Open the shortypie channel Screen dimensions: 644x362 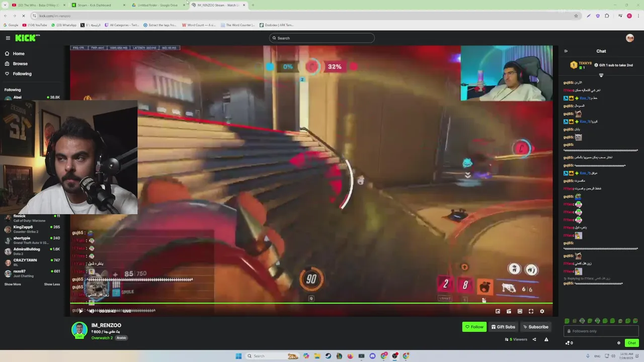coord(32,240)
